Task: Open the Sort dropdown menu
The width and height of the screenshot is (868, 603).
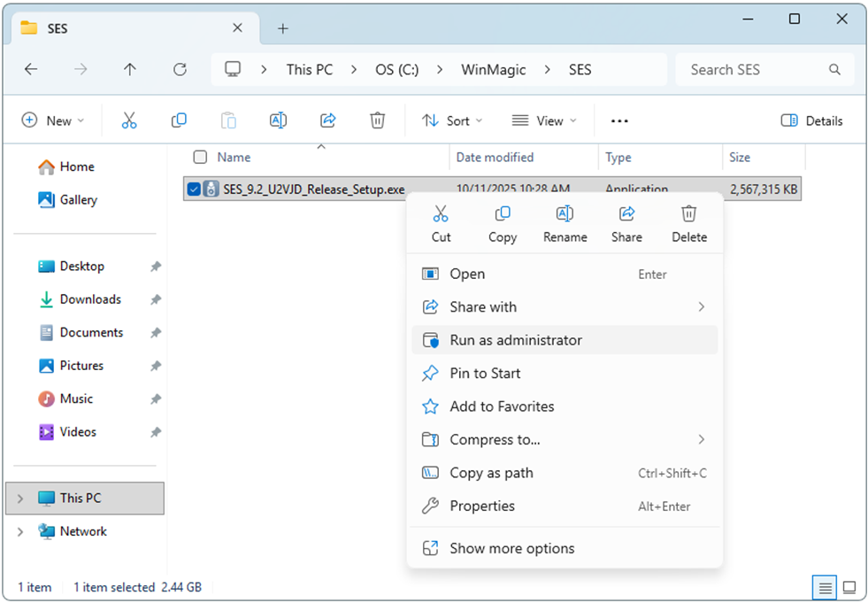Action: pyautogui.click(x=452, y=120)
